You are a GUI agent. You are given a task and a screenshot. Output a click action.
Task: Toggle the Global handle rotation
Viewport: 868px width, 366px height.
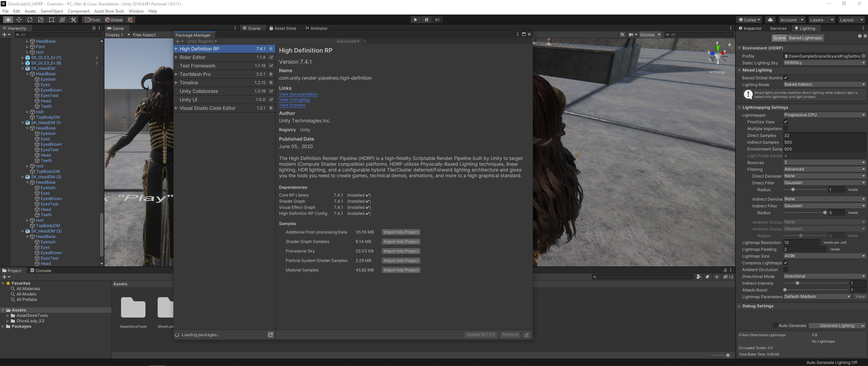click(114, 20)
